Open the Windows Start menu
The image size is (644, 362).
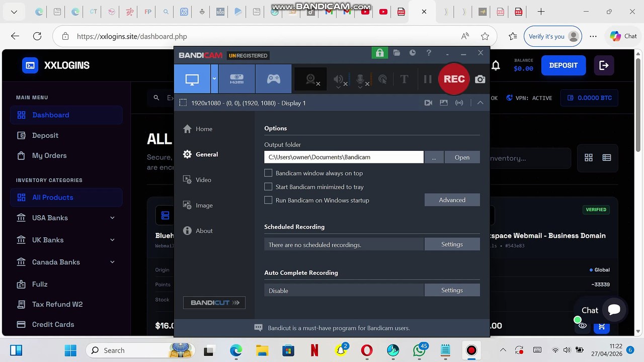pyautogui.click(x=70, y=350)
